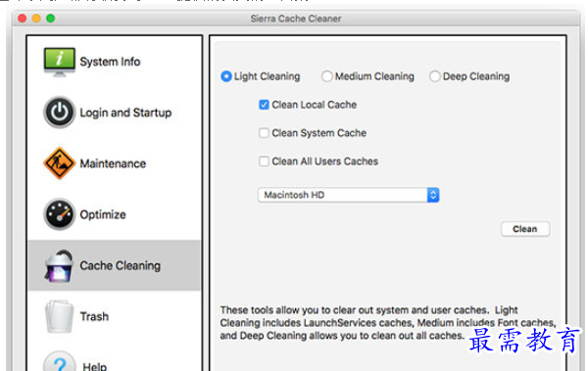
Task: Click the Cache Cleaning bucket icon
Action: click(x=59, y=266)
